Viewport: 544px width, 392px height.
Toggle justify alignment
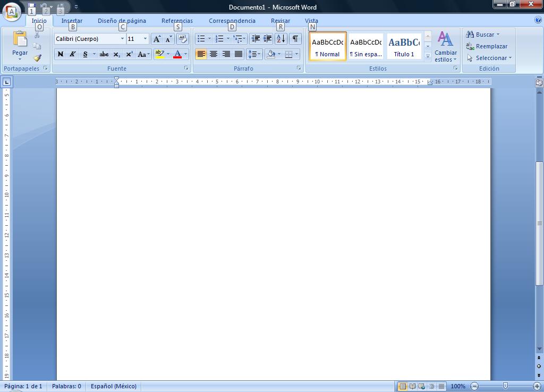(x=239, y=55)
